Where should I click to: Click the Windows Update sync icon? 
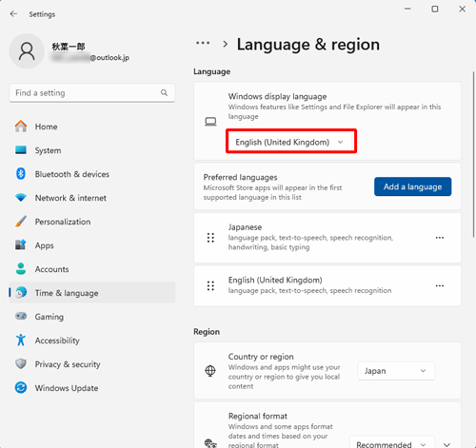coord(21,387)
